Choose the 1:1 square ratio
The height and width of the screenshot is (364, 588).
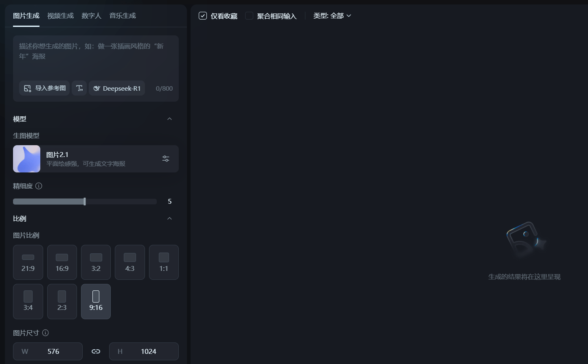(x=164, y=262)
